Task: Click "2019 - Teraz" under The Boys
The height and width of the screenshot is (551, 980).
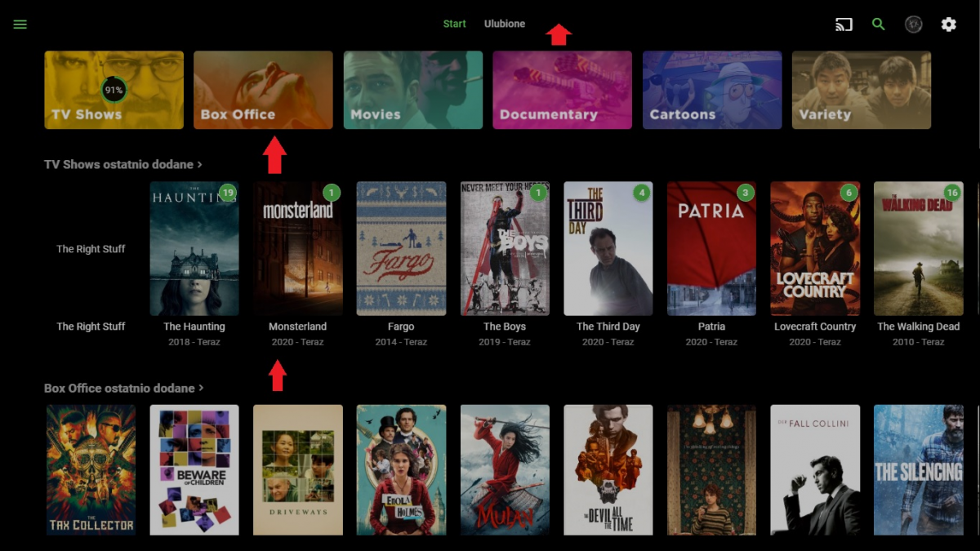Action: (505, 342)
